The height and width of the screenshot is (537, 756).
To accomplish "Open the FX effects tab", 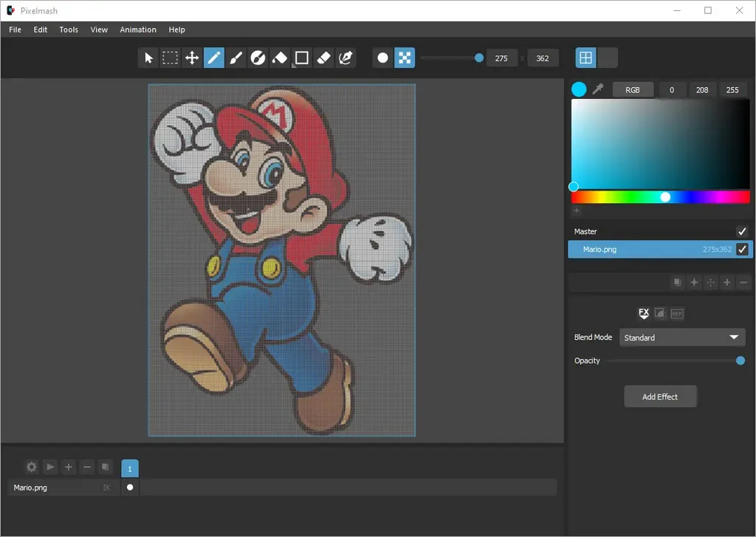I will (644, 314).
